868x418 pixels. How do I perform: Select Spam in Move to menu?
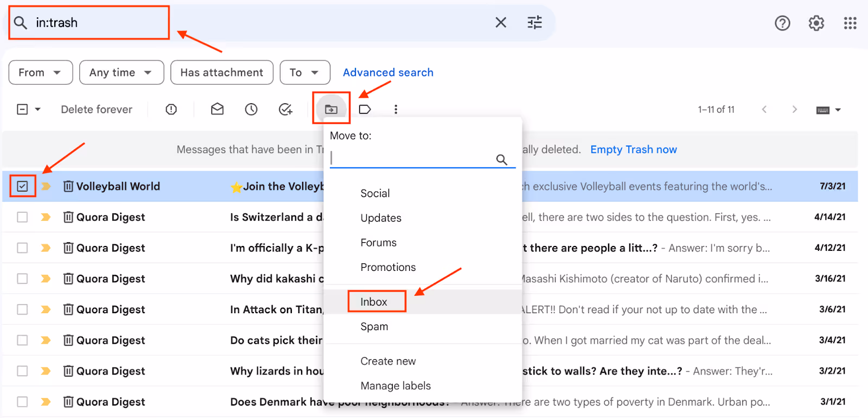[374, 326]
